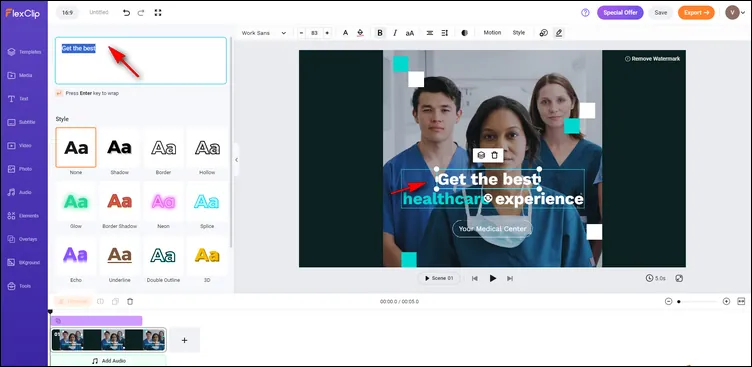The image size is (752, 367).
Task: Play the video preview
Action: tap(493, 278)
